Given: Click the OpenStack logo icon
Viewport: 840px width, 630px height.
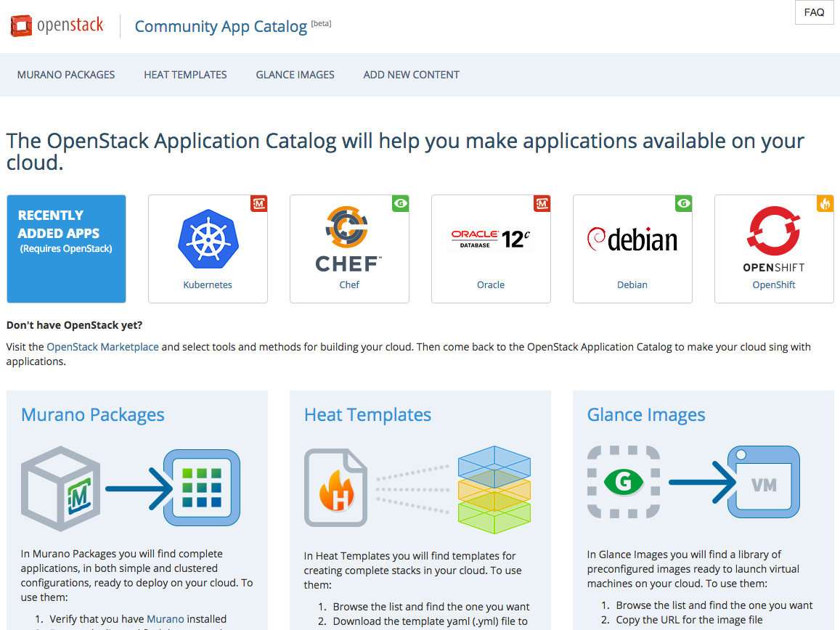Looking at the screenshot, I should pos(22,25).
